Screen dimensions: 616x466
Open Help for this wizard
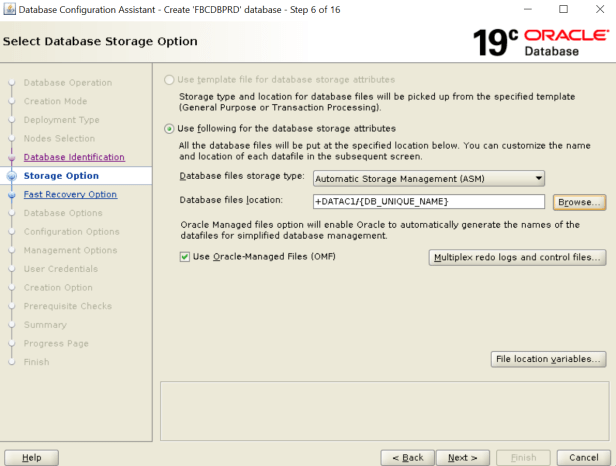[31, 457]
